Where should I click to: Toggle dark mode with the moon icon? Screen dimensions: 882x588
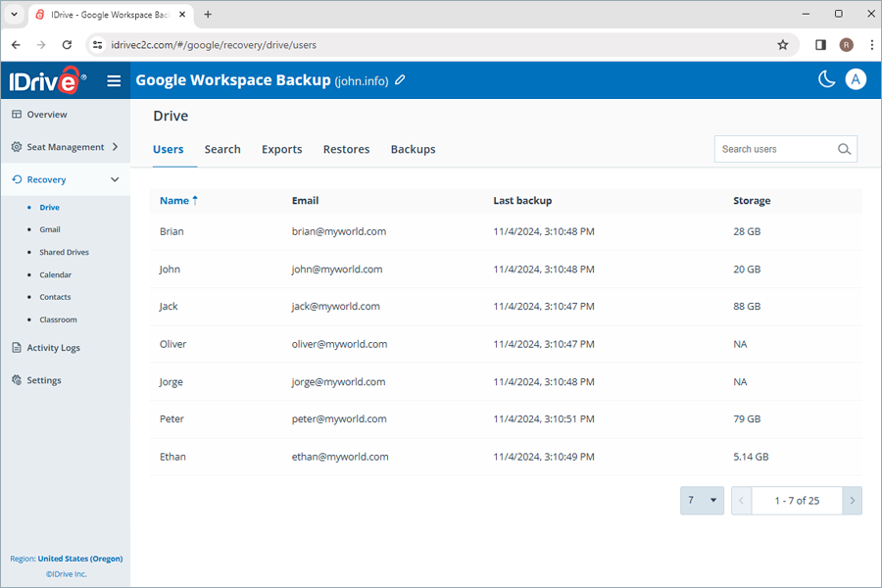coord(826,78)
